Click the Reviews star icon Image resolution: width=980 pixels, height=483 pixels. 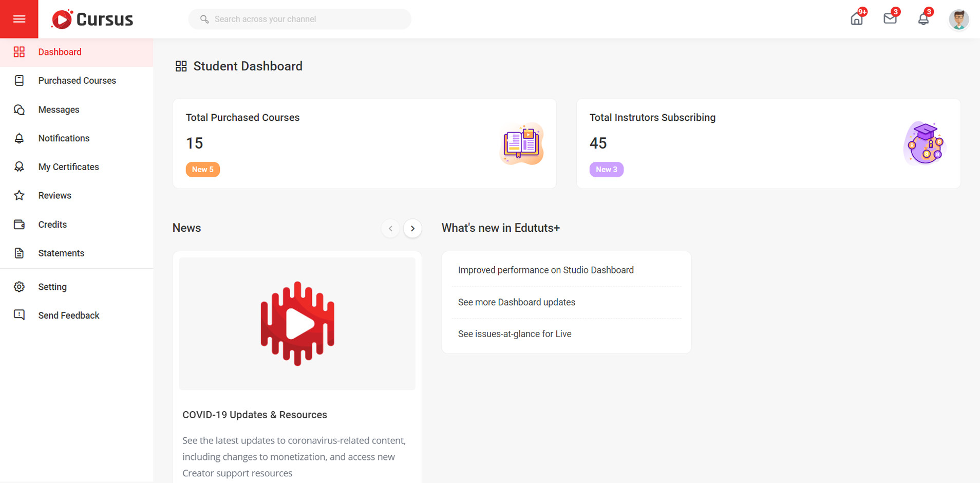19,195
